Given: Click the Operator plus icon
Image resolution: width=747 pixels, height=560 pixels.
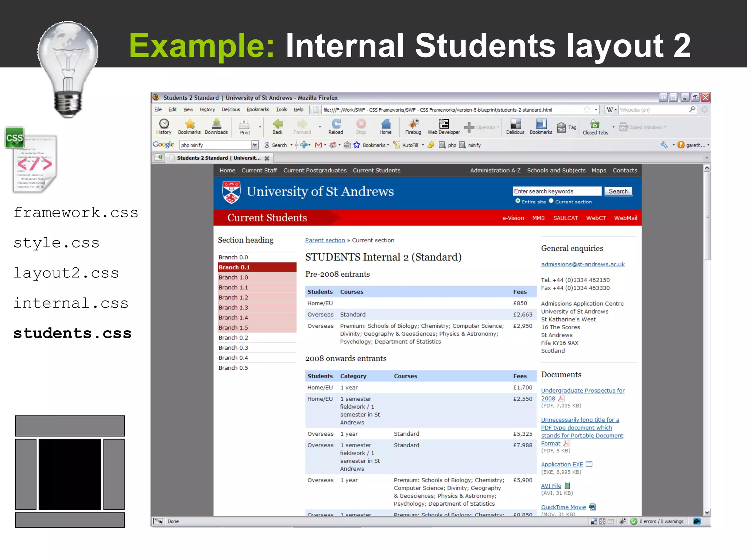Looking at the screenshot, I should point(469,127).
